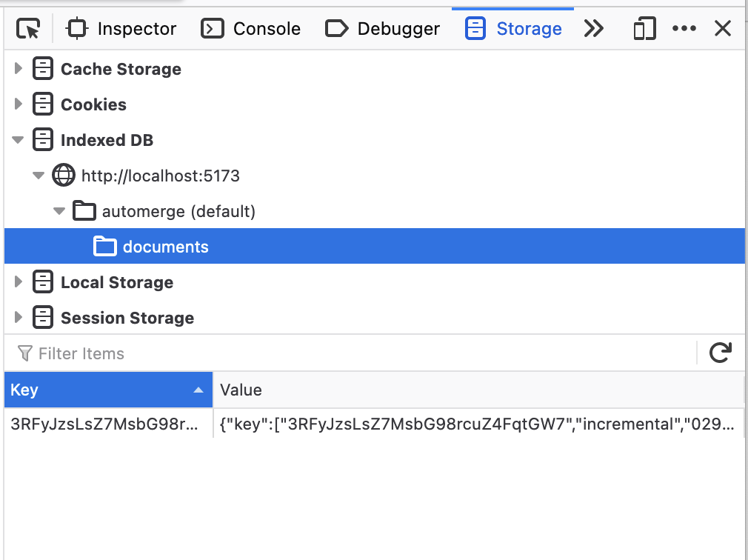Collapse the automerge (default) database

[x=59, y=211]
